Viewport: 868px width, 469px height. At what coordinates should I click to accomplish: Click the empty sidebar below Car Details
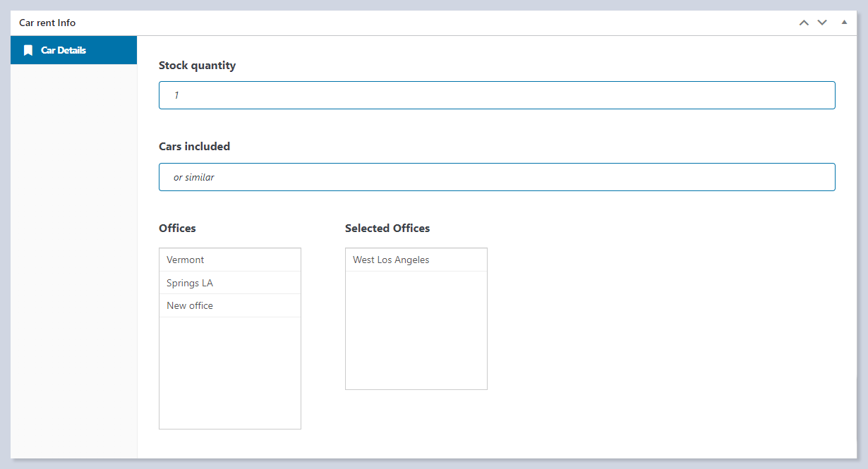(x=73, y=261)
